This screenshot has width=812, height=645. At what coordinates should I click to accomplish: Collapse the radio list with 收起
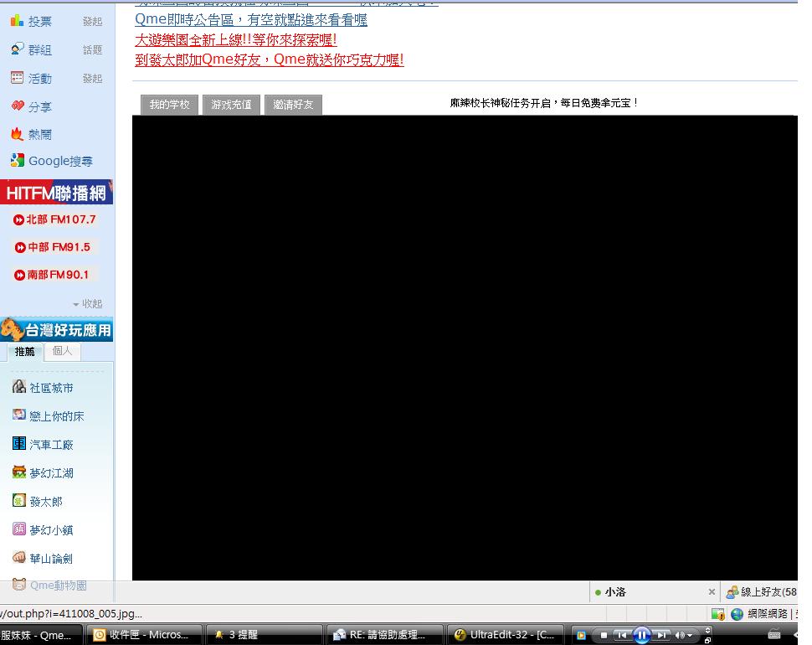(x=88, y=303)
